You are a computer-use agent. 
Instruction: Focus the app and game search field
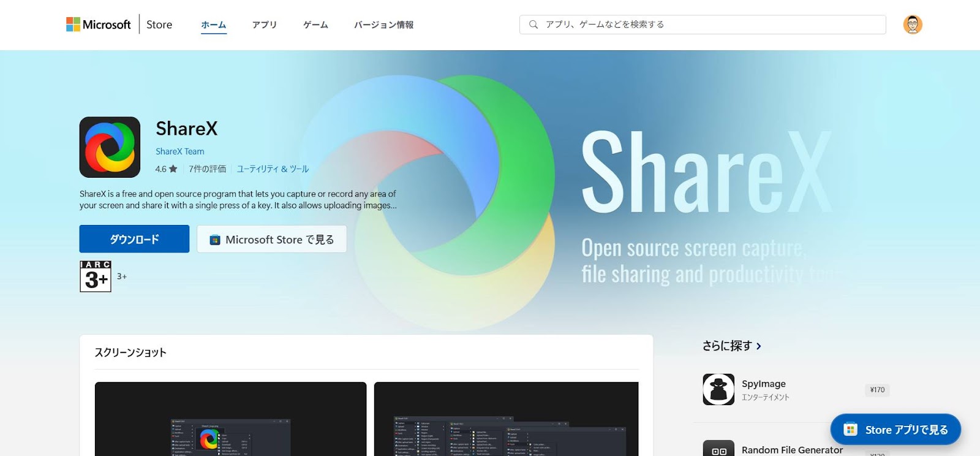pyautogui.click(x=703, y=25)
